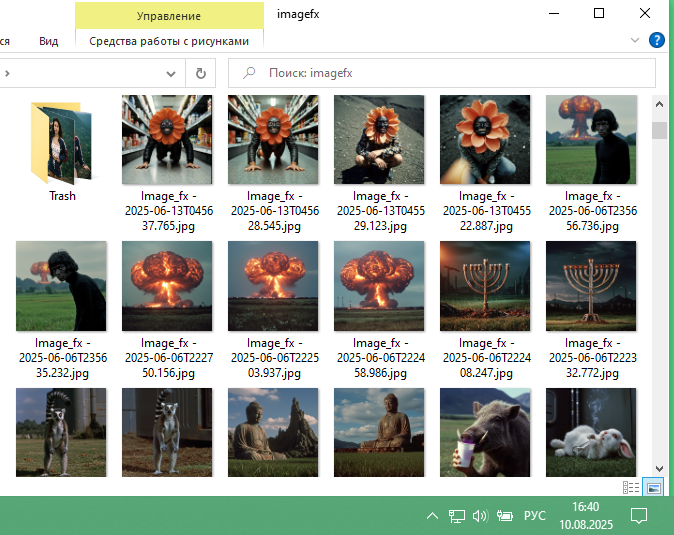
Task: Open the network status tray icon
Action: (x=456, y=516)
